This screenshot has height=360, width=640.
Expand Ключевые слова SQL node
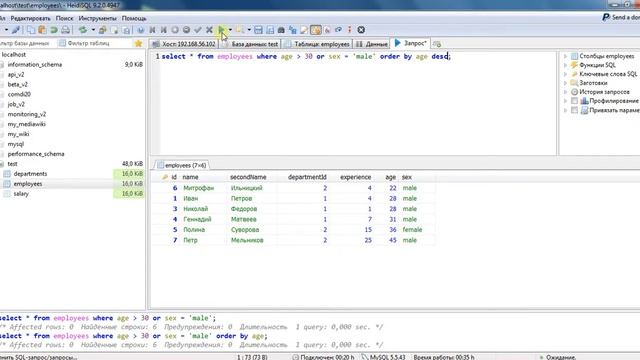point(566,74)
